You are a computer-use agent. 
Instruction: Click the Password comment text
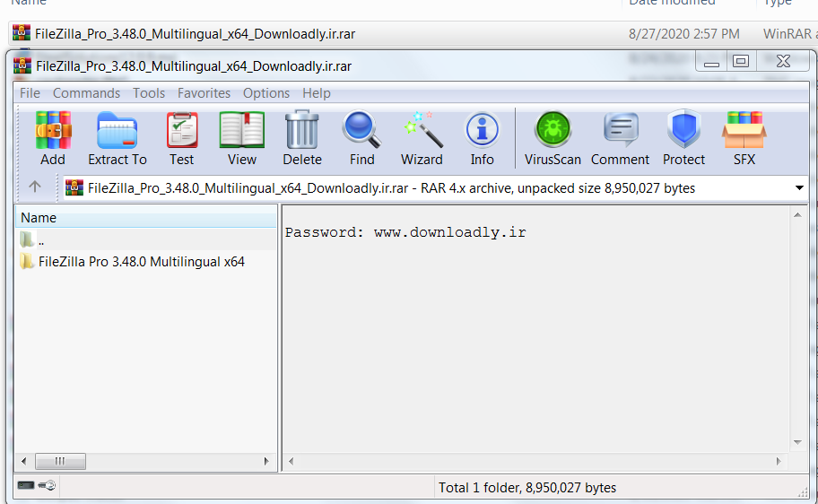tap(405, 232)
